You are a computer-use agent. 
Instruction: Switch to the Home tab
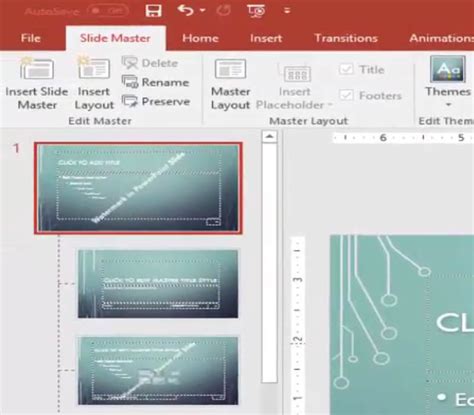coord(200,38)
